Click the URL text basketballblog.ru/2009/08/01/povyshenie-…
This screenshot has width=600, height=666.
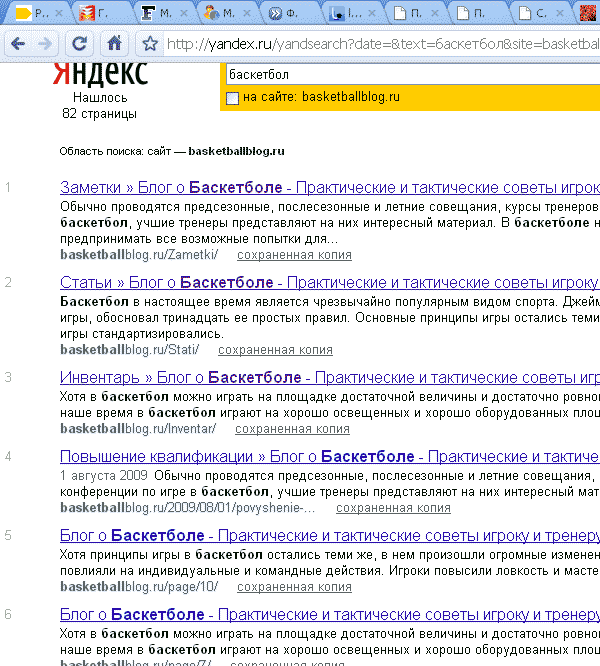(187, 508)
